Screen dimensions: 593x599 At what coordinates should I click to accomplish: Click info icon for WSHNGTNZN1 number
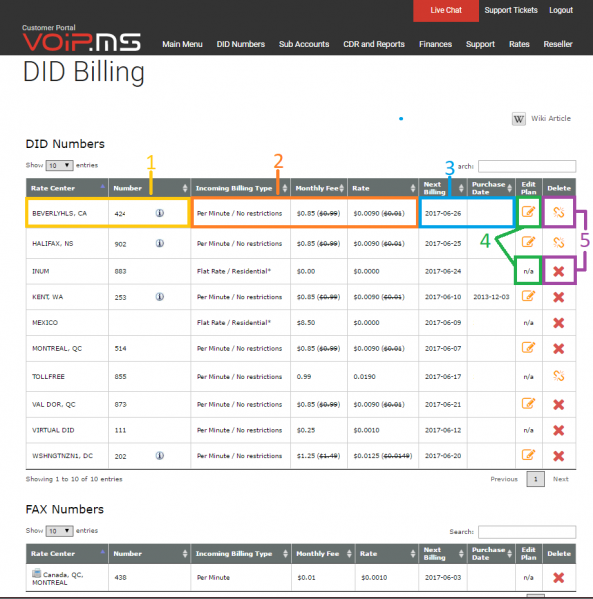point(160,456)
